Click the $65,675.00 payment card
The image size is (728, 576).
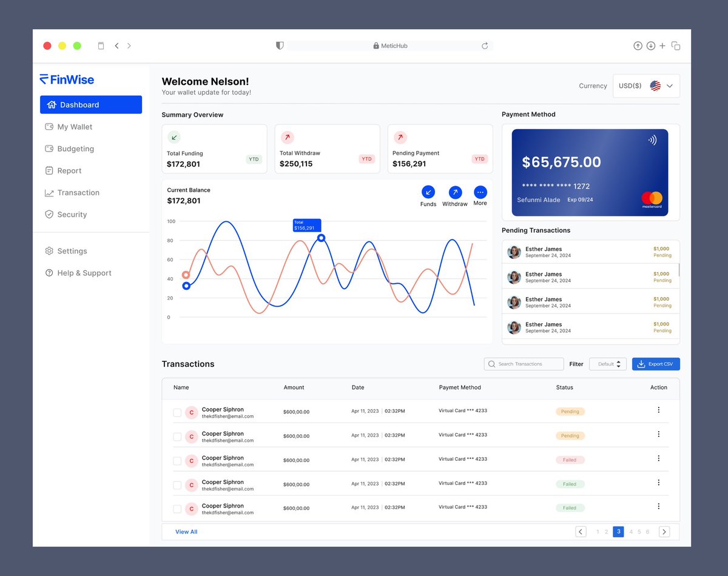pyautogui.click(x=590, y=173)
